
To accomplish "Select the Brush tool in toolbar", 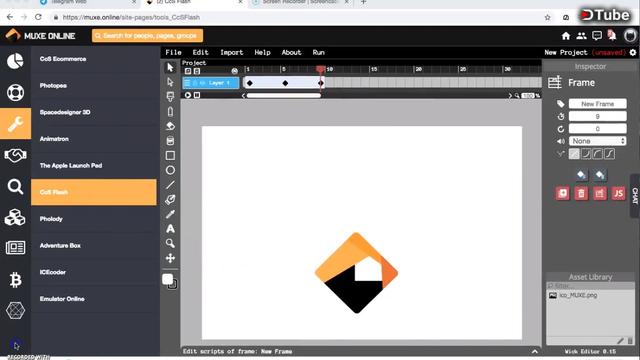I will 170,97.
